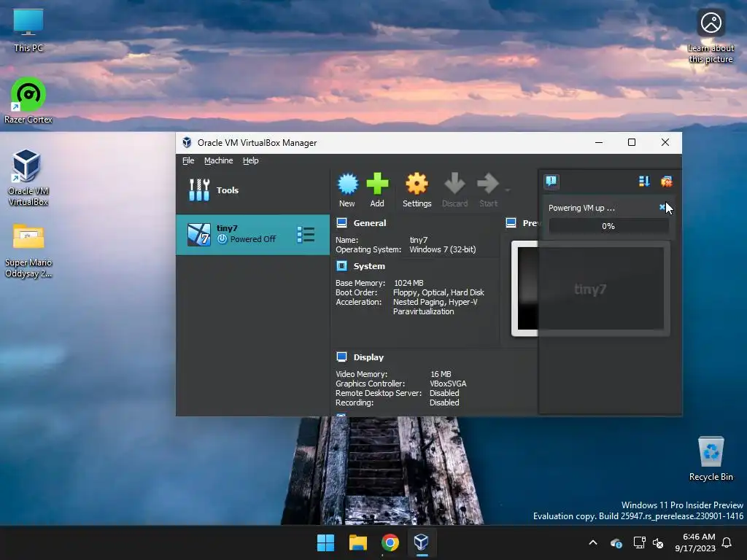The width and height of the screenshot is (747, 560).
Task: Click the Display section header
Action: pos(368,357)
